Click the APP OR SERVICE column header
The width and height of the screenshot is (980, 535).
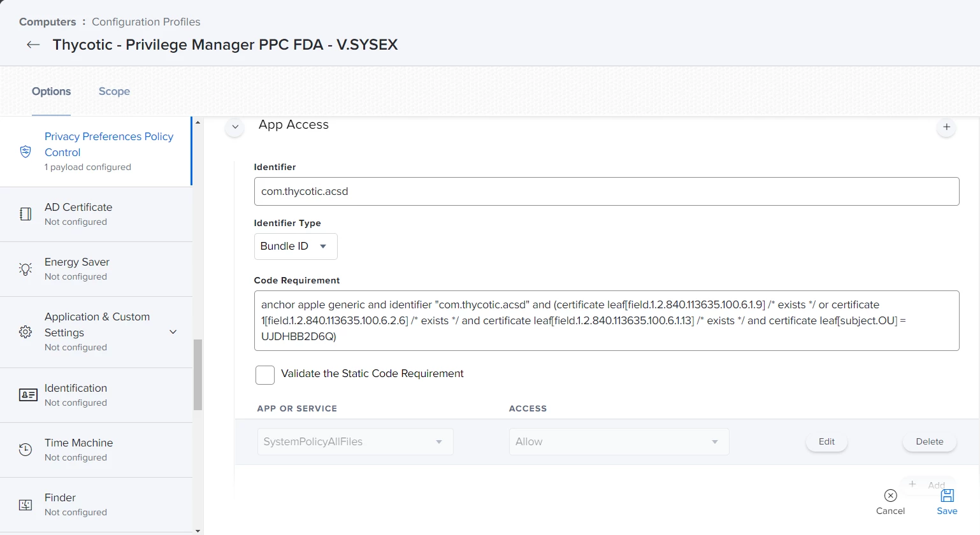[x=297, y=408]
